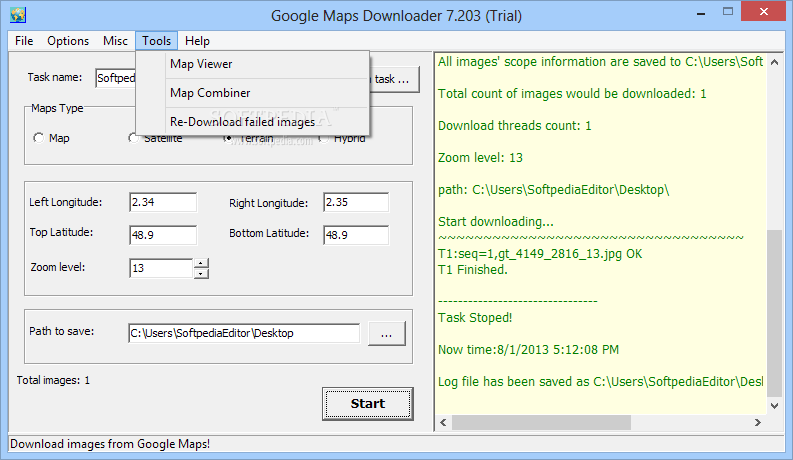This screenshot has height=460, width=793.
Task: Select the Map radio button
Action: (39, 138)
